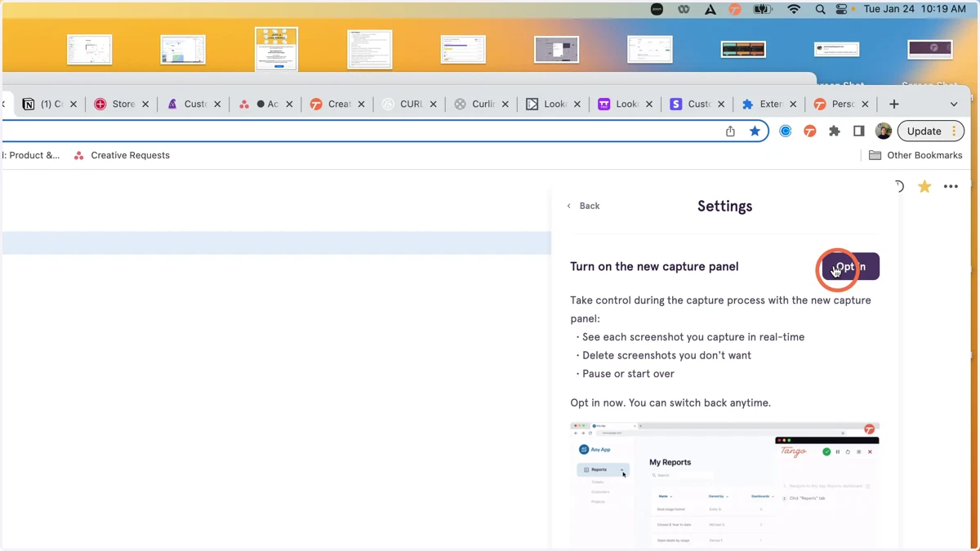Viewport: 980px width, 551px height.
Task: Close the Store tab
Action: (145, 104)
